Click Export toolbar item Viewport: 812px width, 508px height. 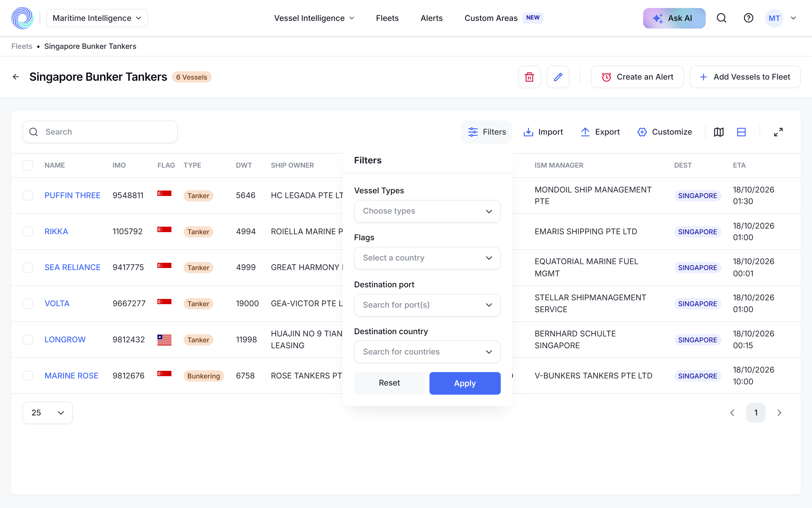pos(600,132)
